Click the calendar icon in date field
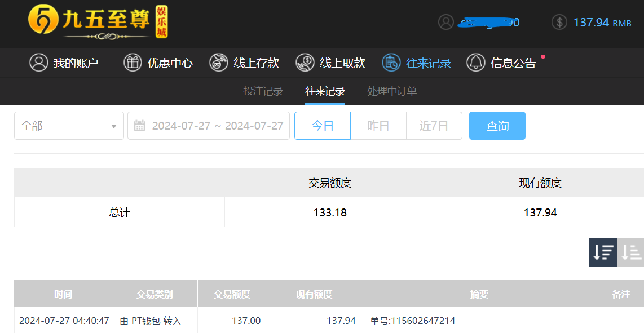 139,126
